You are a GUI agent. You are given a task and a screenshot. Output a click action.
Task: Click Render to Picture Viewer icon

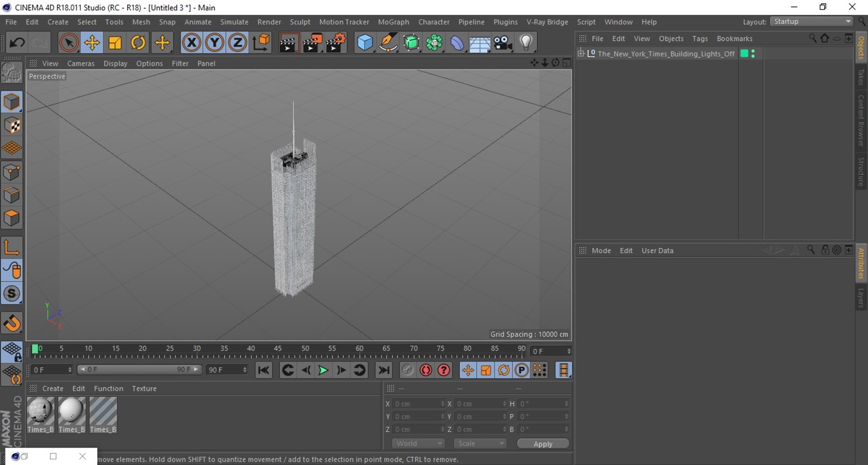coord(312,43)
